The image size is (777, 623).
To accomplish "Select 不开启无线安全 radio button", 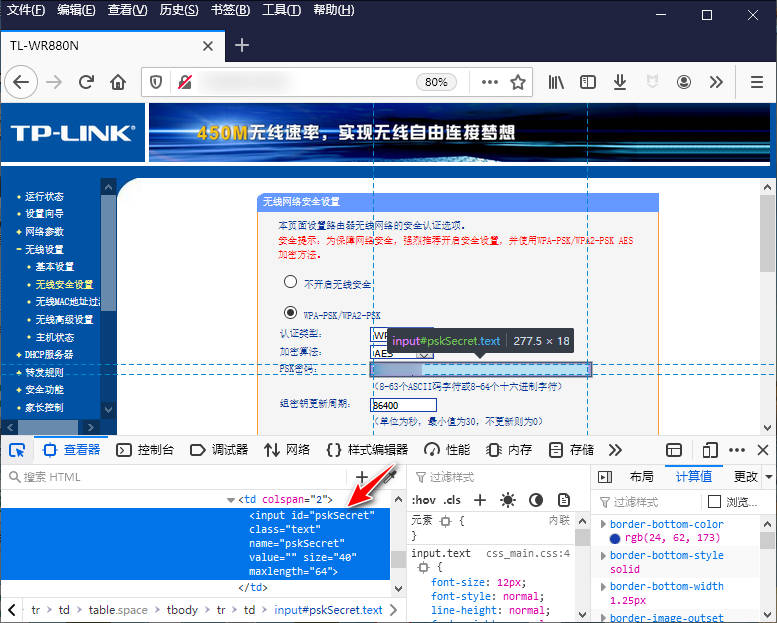I will point(290,282).
